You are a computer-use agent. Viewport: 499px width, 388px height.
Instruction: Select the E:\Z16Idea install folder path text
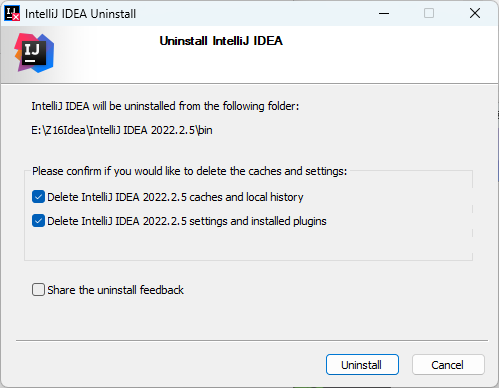coord(122,130)
